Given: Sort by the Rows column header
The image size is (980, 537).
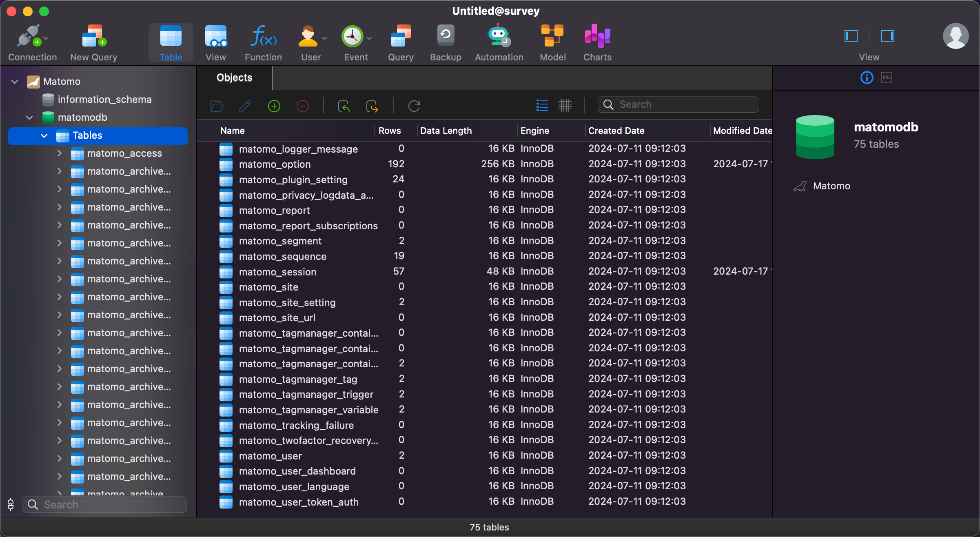Looking at the screenshot, I should pos(389,131).
